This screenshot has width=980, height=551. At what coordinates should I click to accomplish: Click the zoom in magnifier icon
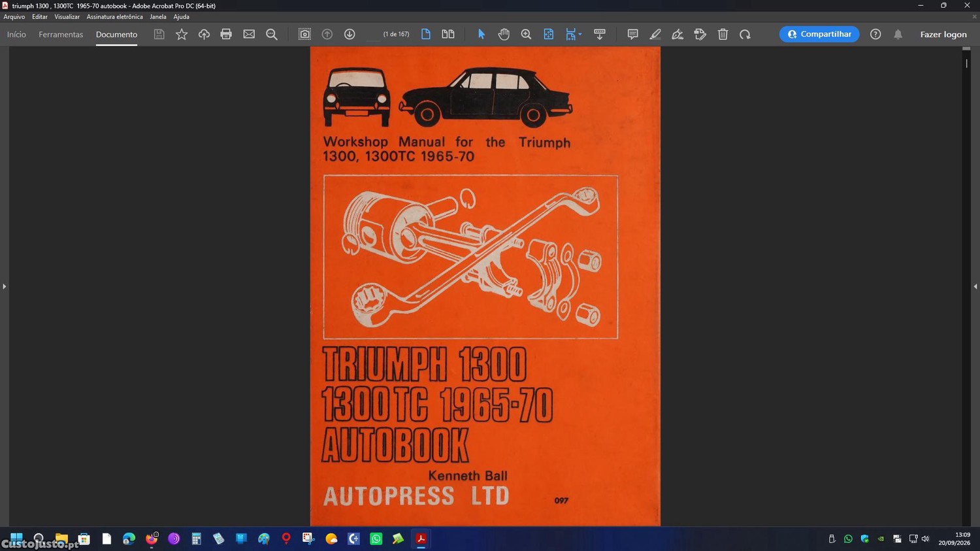tap(526, 34)
